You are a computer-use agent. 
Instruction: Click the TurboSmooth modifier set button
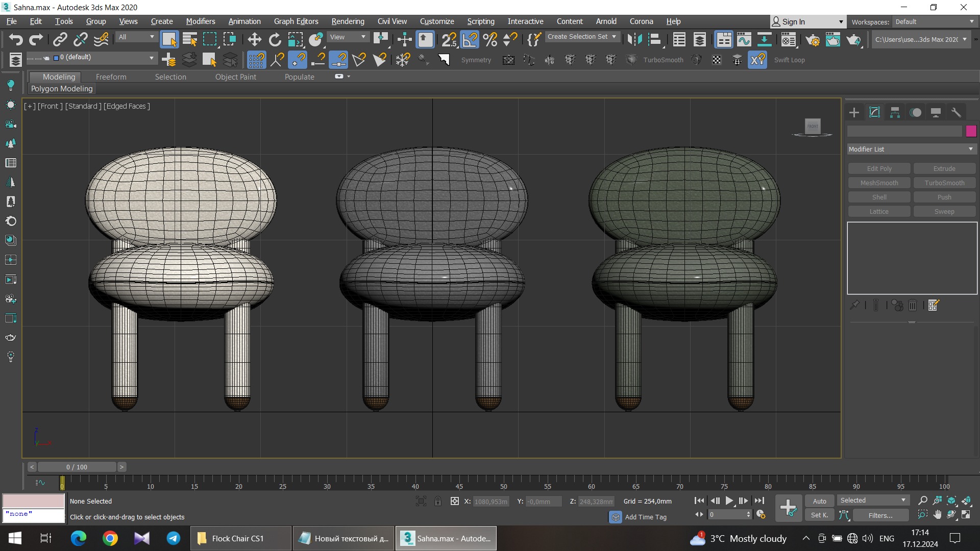click(x=944, y=183)
